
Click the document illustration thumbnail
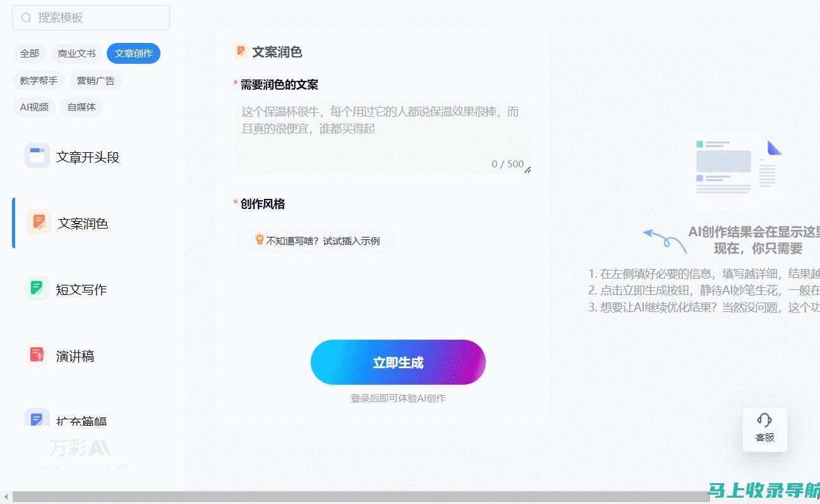739,167
